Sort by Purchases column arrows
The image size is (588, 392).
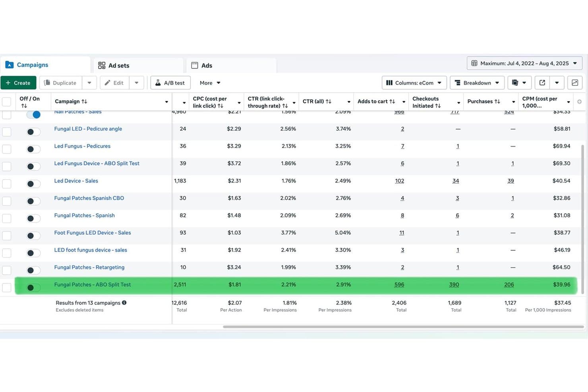[x=497, y=102]
